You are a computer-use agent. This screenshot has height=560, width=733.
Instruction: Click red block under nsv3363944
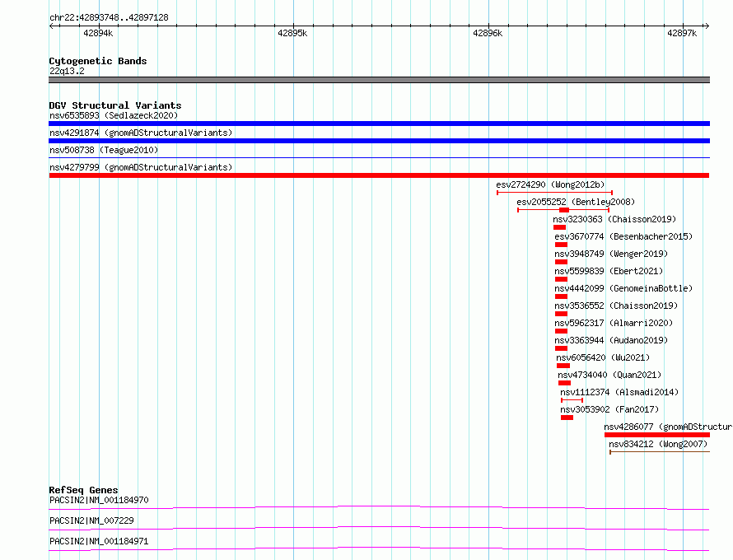point(561,348)
